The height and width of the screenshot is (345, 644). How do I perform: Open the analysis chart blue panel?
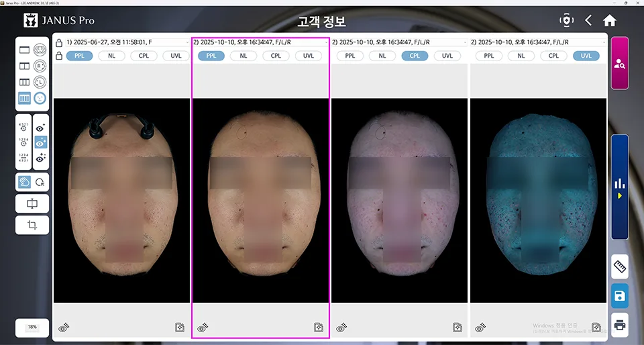point(620,187)
